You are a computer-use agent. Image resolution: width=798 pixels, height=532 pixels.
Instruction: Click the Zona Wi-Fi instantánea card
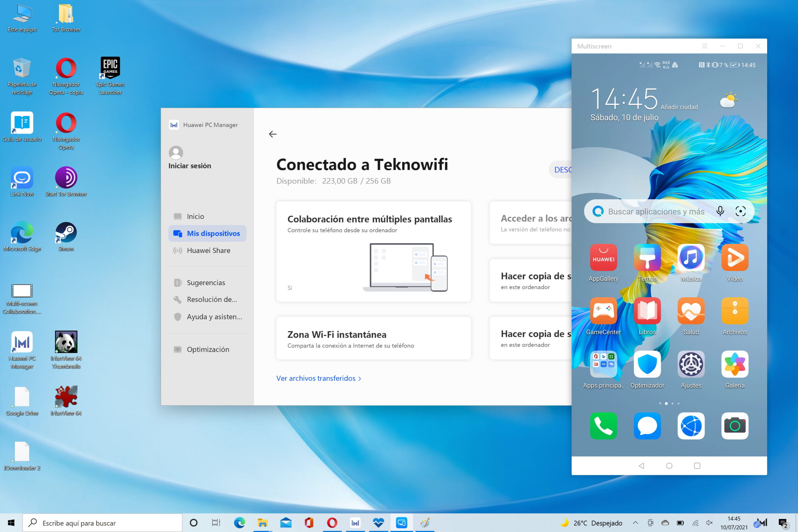[373, 338]
